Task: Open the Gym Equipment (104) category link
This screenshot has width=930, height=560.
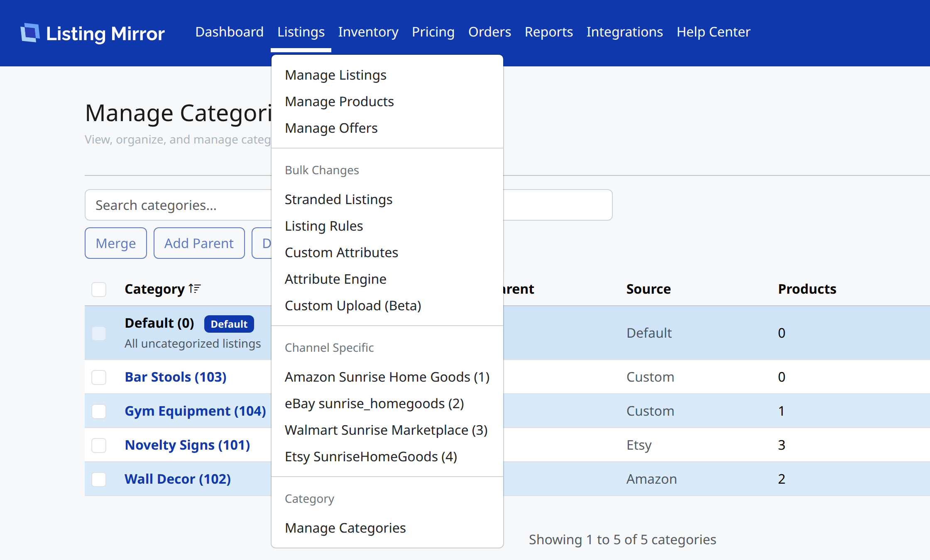Action: point(196,411)
